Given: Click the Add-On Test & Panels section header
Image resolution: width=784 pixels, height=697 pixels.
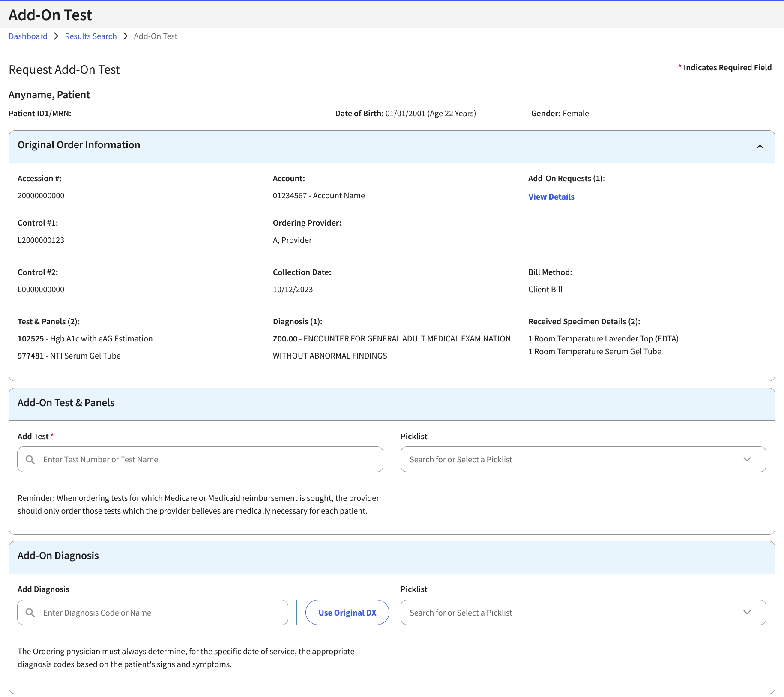Looking at the screenshot, I should coord(66,403).
